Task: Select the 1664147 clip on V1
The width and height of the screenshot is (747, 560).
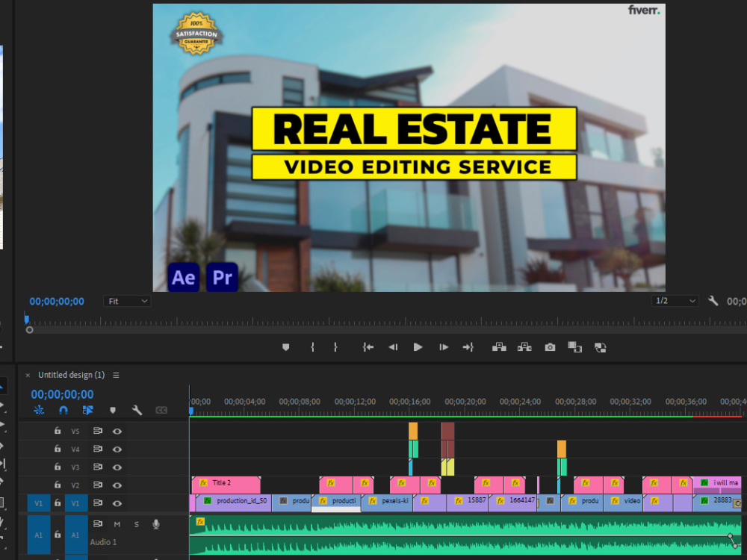Action: point(512,503)
